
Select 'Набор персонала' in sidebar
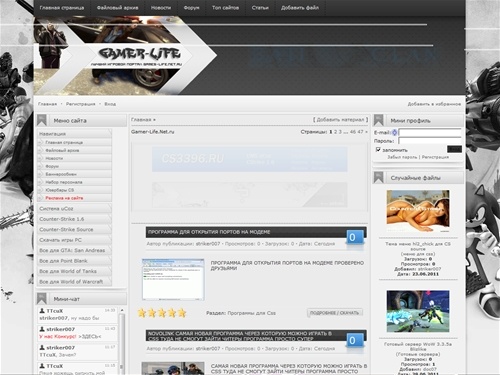(x=64, y=182)
